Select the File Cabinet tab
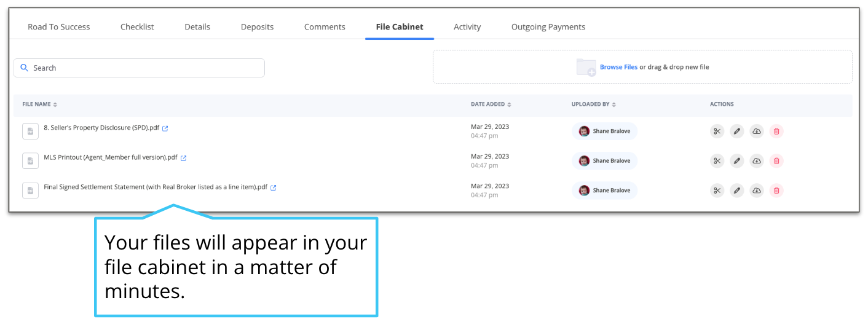The width and height of the screenshot is (868, 327). [400, 27]
